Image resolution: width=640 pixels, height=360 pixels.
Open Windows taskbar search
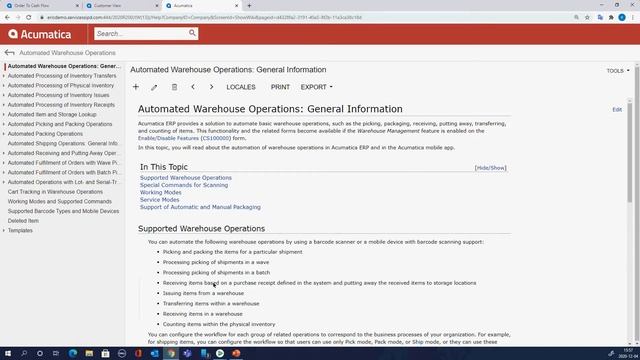click(x=24, y=353)
